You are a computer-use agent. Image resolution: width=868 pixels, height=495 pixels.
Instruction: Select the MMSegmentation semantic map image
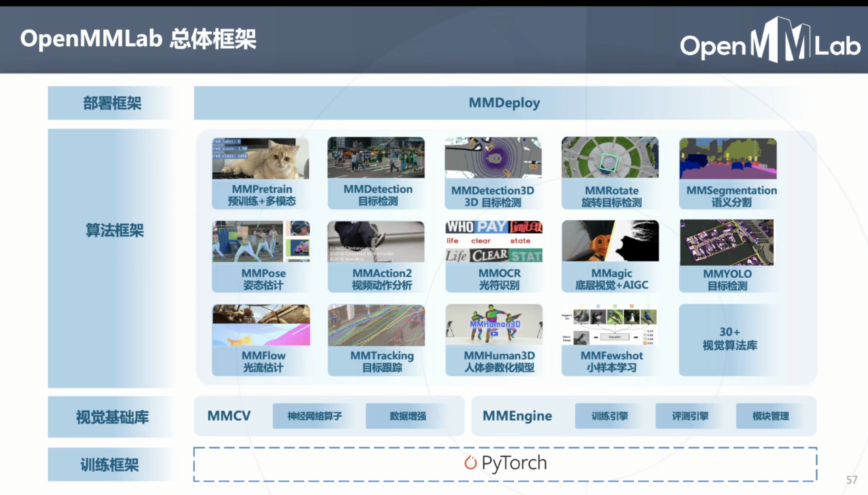coord(728,159)
